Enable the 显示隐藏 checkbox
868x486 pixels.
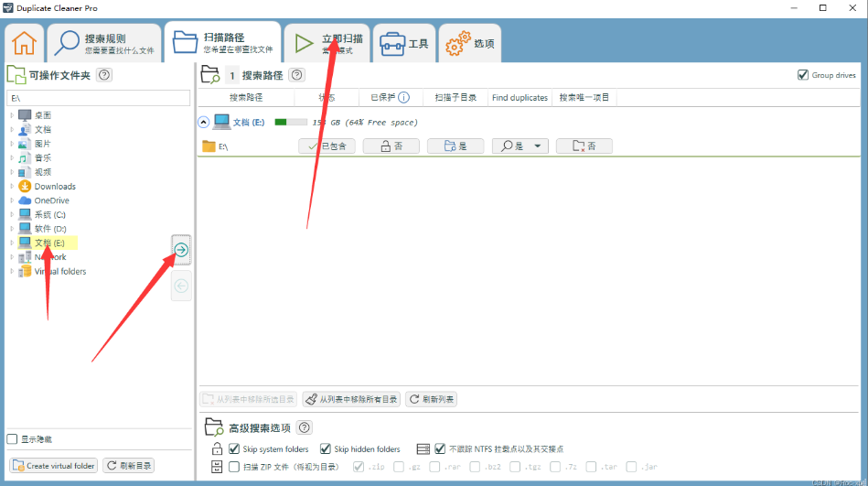tap(12, 439)
